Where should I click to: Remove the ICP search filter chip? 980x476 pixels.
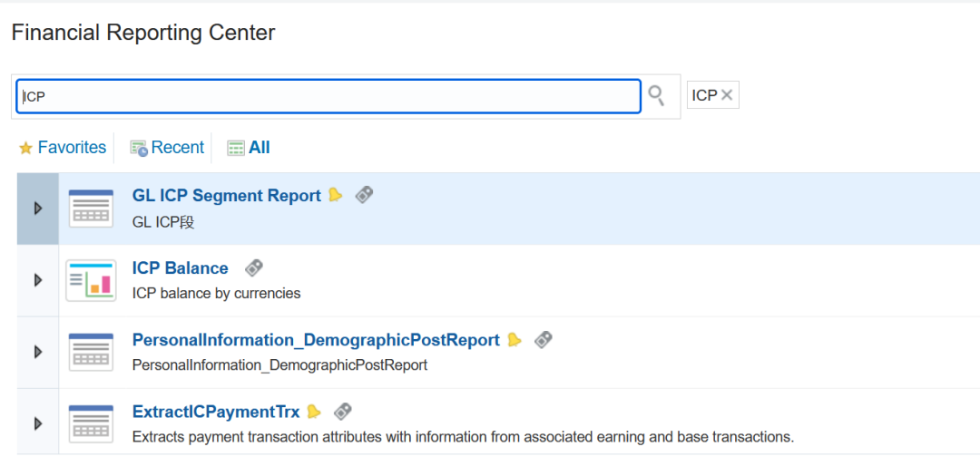coord(726,95)
